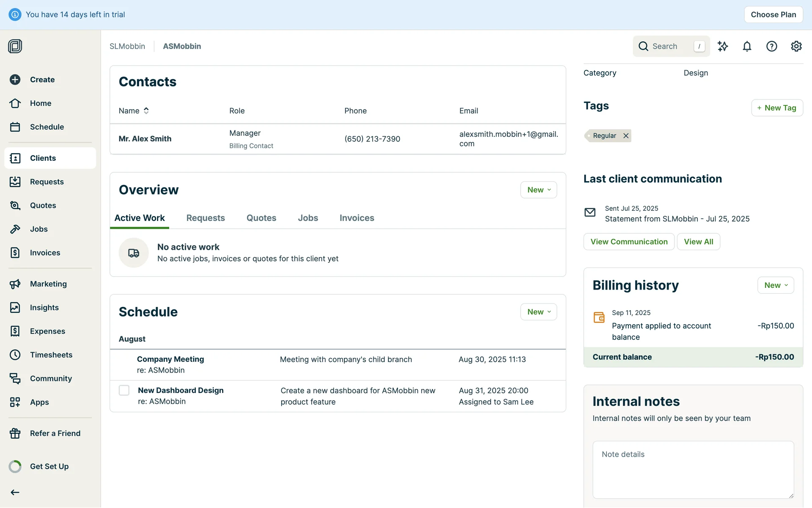
Task: Click the sparkle AI assistant icon
Action: click(x=722, y=46)
